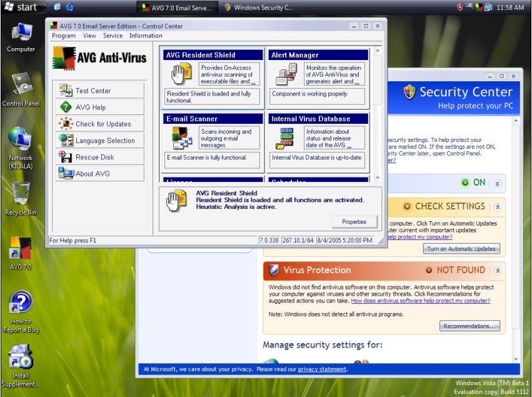
Task: Open the Computer desktop icon
Action: 21,38
